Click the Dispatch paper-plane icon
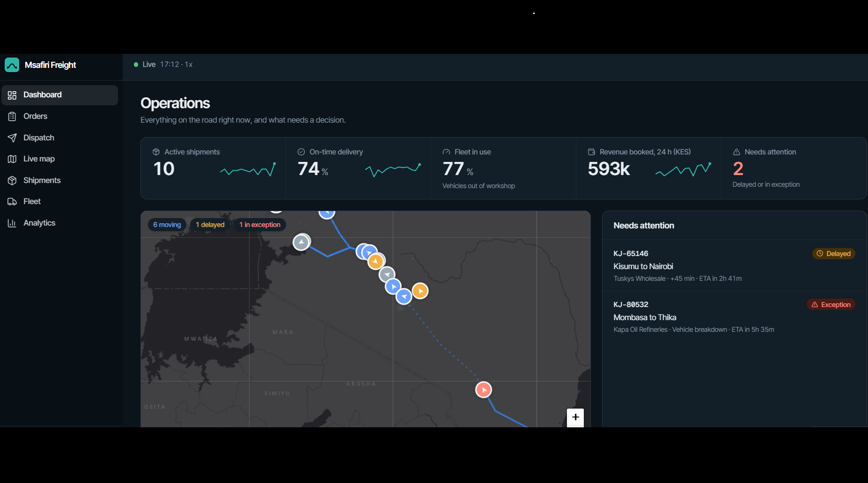Screen dimensions: 868x483 tap(12, 138)
